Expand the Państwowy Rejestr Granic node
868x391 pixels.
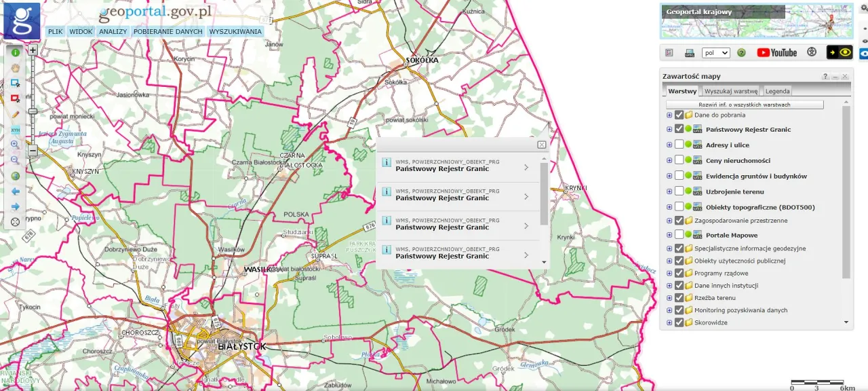click(x=669, y=129)
